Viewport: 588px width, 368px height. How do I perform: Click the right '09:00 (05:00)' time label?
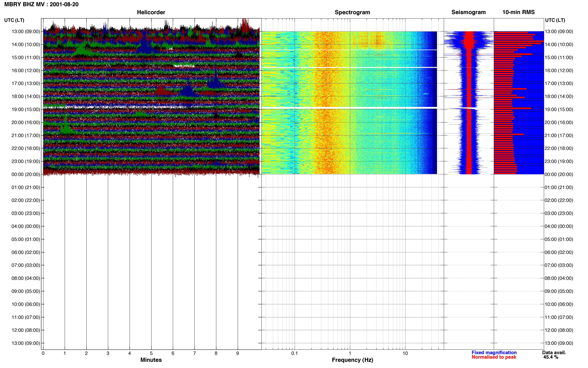tap(559, 291)
